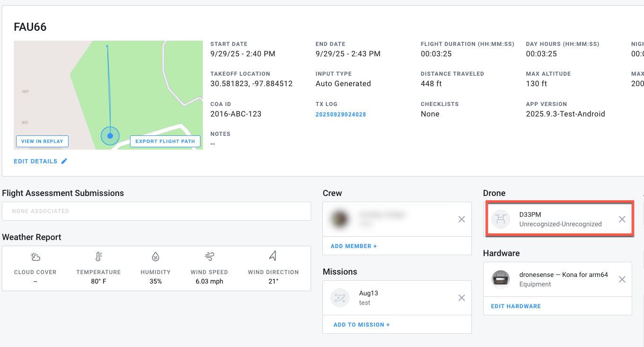
Task: Open flight in replay viewer
Action: (x=42, y=141)
